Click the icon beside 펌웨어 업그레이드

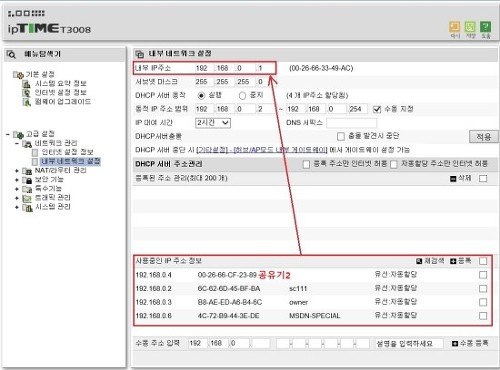point(27,102)
